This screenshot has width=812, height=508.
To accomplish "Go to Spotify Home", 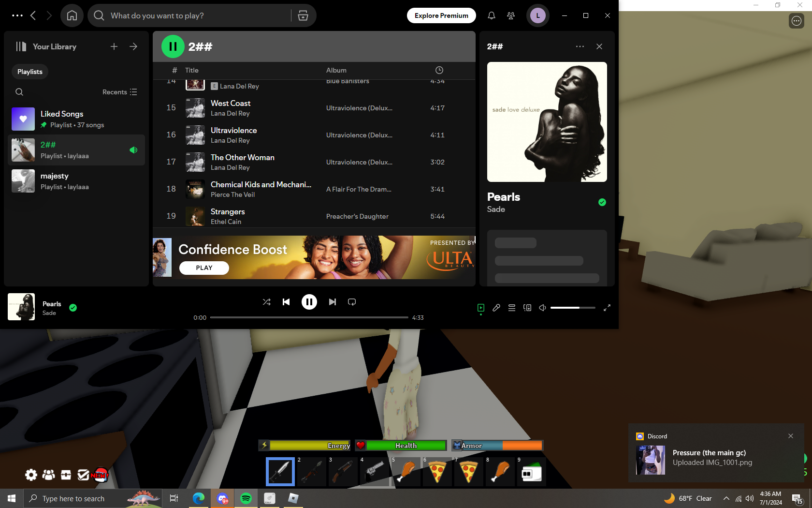I will coord(72,15).
